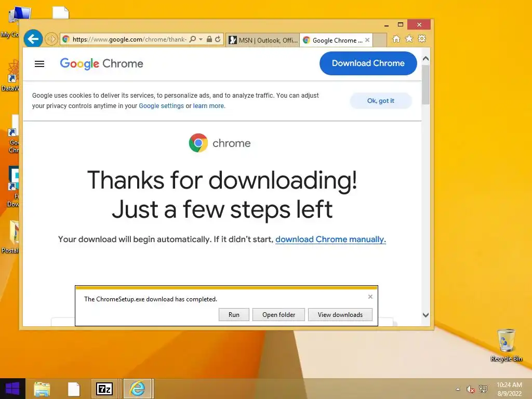Open 7-Zip from the taskbar

point(104,389)
